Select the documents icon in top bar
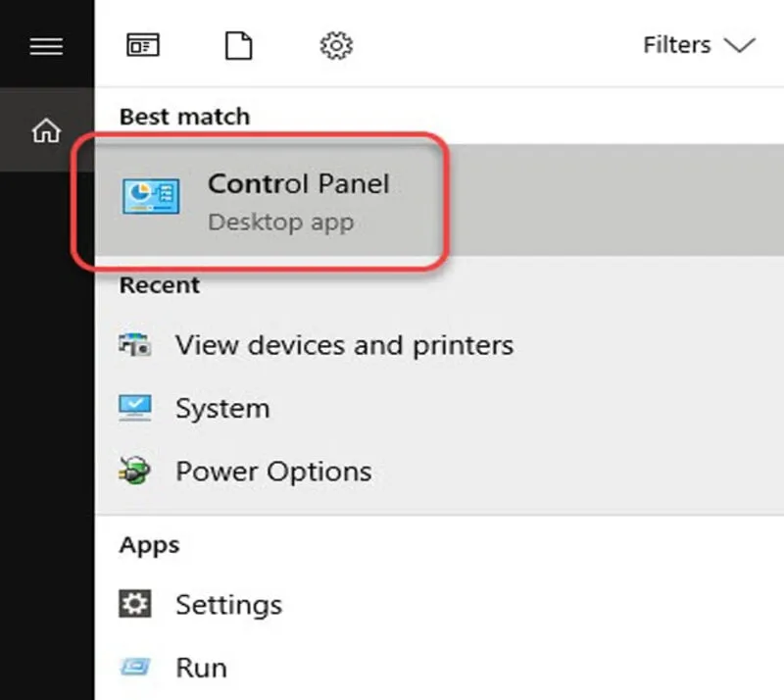 (238, 45)
